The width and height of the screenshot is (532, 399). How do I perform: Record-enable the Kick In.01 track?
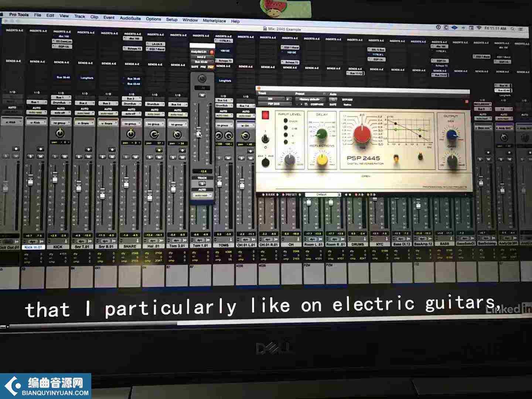[40, 149]
